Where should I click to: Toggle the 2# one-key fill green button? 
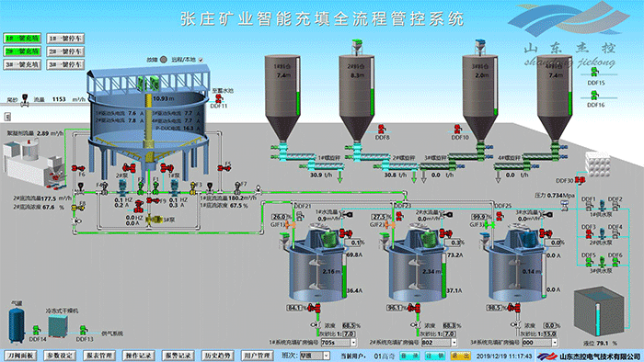pos(23,51)
